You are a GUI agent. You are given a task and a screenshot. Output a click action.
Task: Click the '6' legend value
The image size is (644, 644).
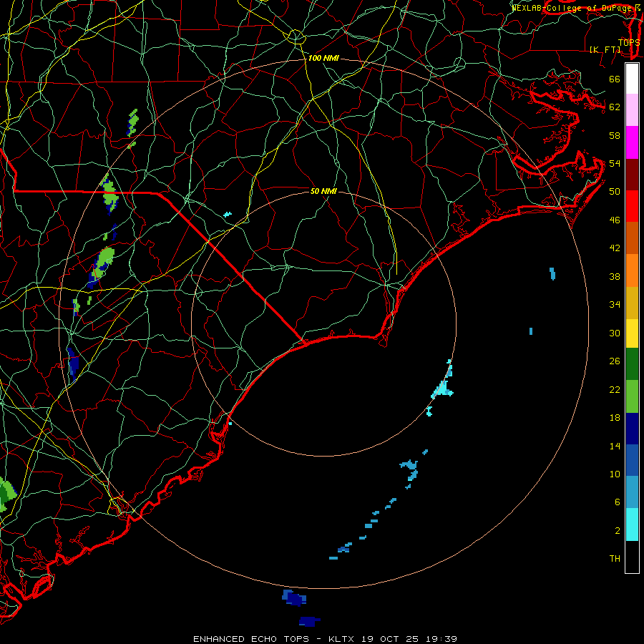click(x=618, y=502)
